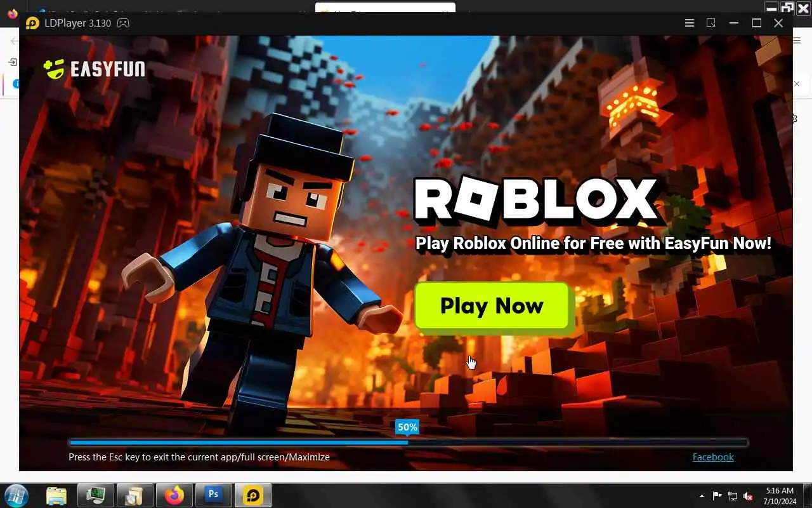Click the muted volume tray icon
The width and height of the screenshot is (812, 508).
click(748, 496)
